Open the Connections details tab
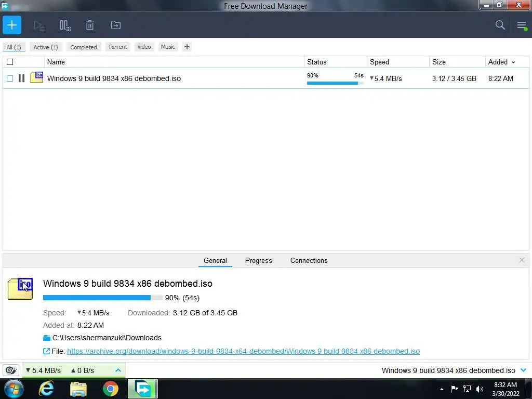Viewport: 532px width, 399px height. [309, 261]
